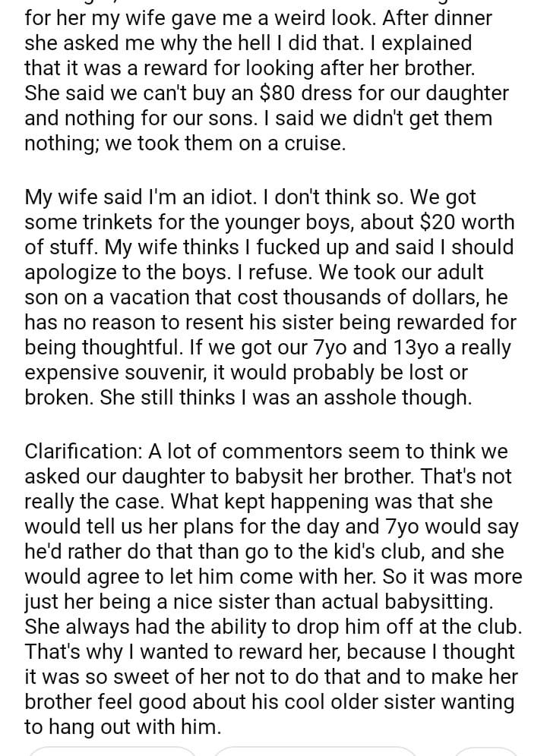
Task: Tap the small rightmost pill button at bottom
Action: click(x=486, y=751)
